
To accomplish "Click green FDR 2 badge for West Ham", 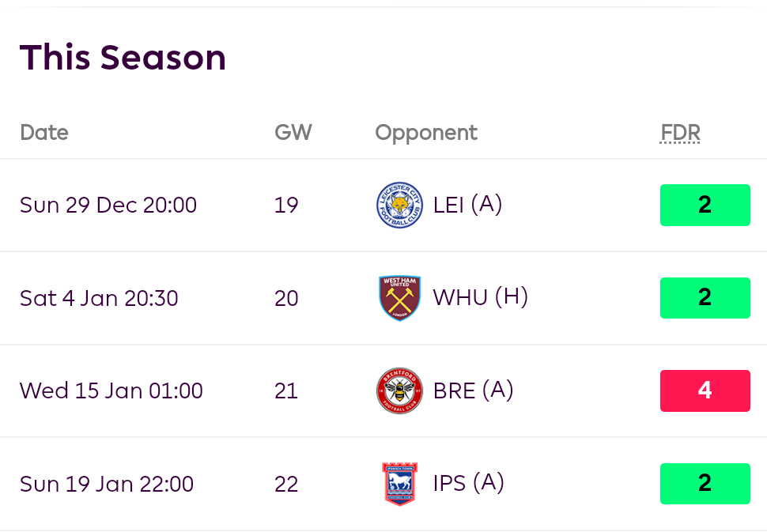I will click(x=705, y=298).
